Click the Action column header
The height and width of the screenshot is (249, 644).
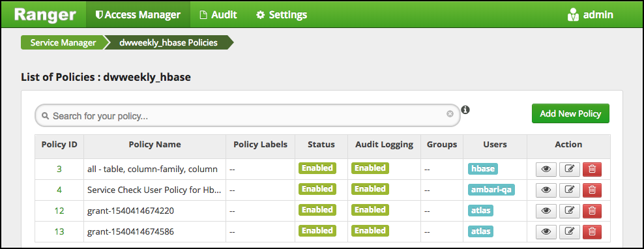pyautogui.click(x=568, y=145)
